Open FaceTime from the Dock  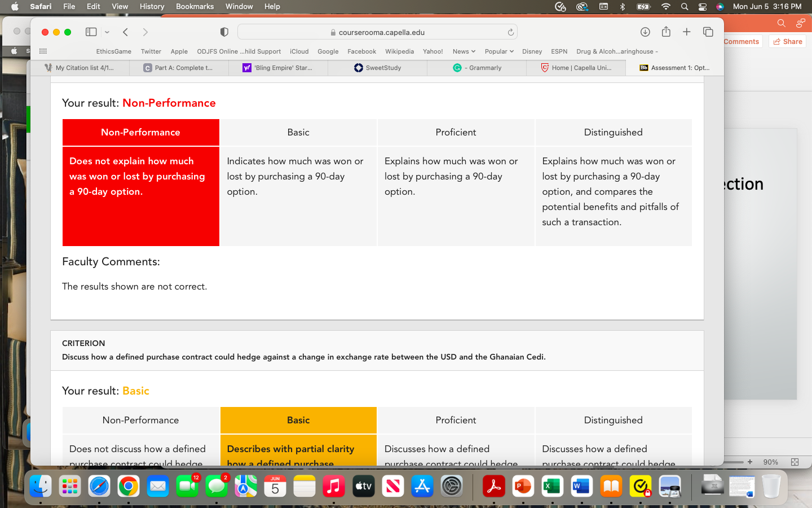pos(187,486)
